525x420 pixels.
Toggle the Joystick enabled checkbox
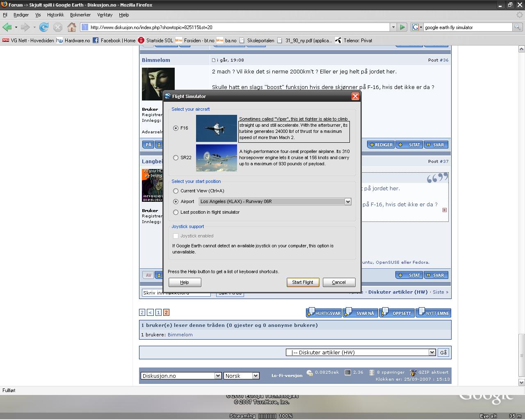coord(176,236)
